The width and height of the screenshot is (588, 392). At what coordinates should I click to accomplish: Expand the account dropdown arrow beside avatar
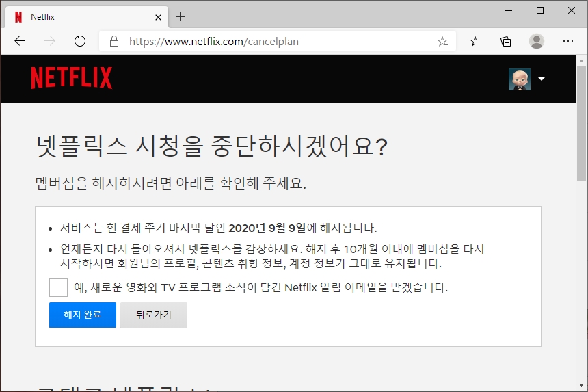[x=542, y=79]
